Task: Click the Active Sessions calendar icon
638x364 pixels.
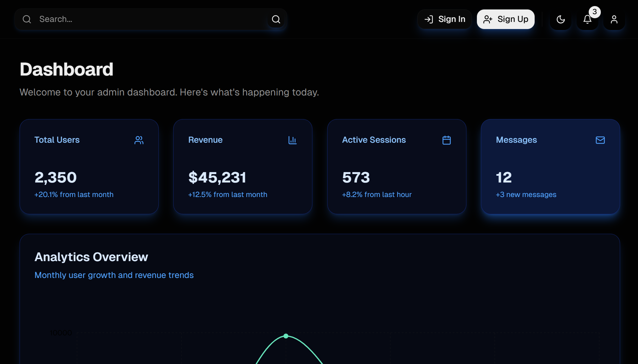Action: [x=446, y=140]
